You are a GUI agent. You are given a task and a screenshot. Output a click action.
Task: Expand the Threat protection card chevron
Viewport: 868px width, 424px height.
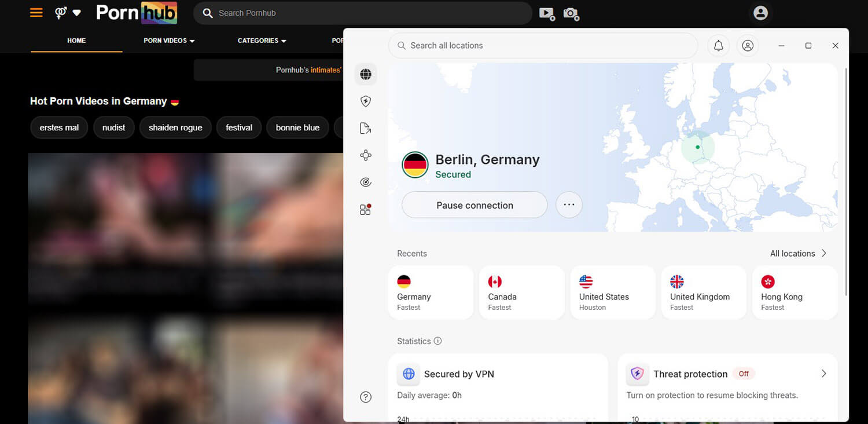(x=824, y=374)
